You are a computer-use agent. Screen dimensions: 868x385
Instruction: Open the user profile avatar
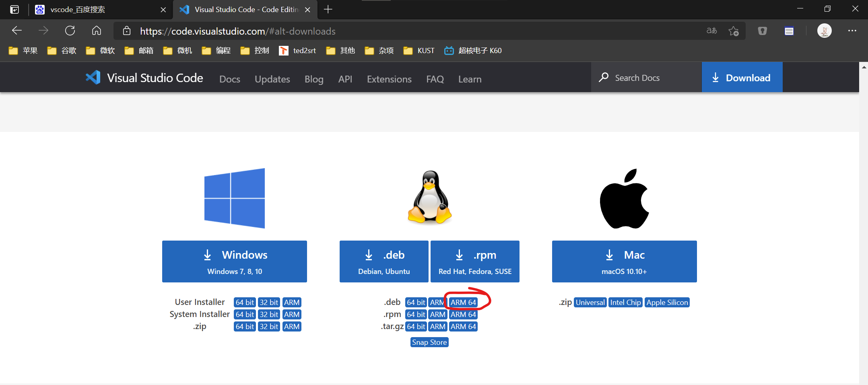[x=824, y=31]
